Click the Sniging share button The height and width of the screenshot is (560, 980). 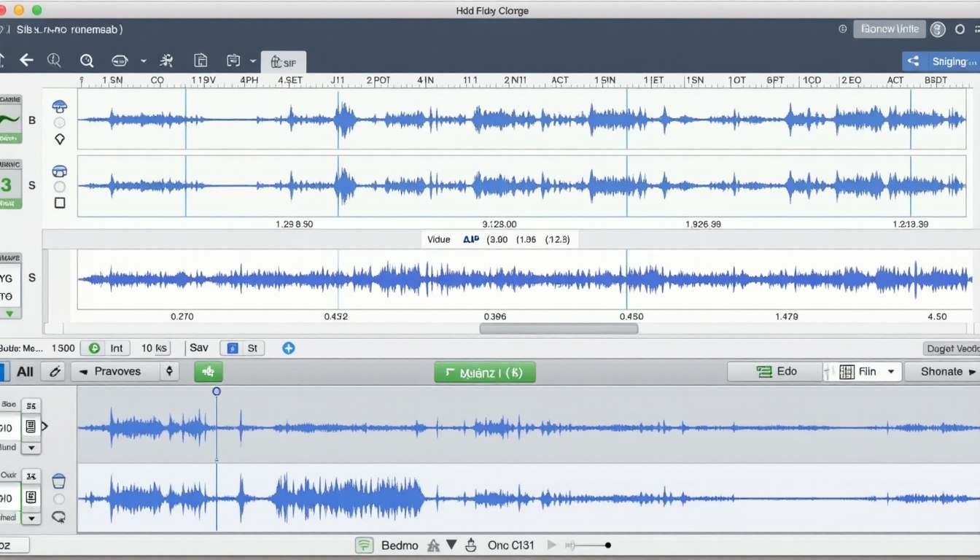click(941, 61)
